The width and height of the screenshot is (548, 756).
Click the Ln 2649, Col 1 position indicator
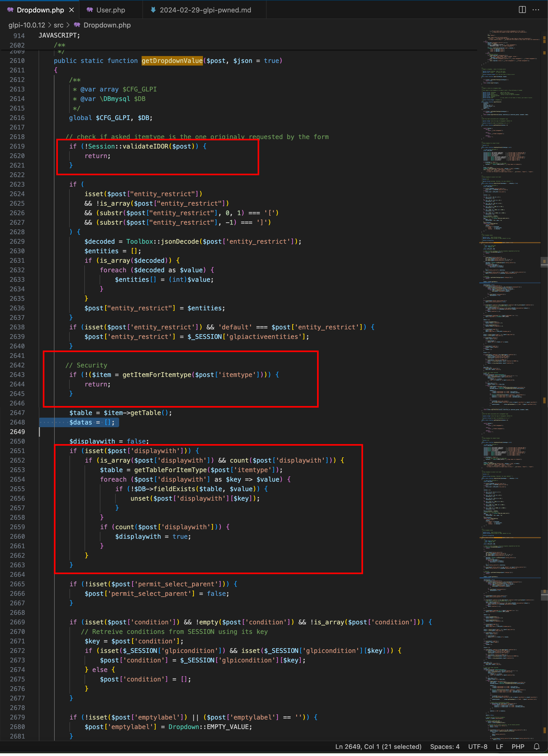pos(378,746)
